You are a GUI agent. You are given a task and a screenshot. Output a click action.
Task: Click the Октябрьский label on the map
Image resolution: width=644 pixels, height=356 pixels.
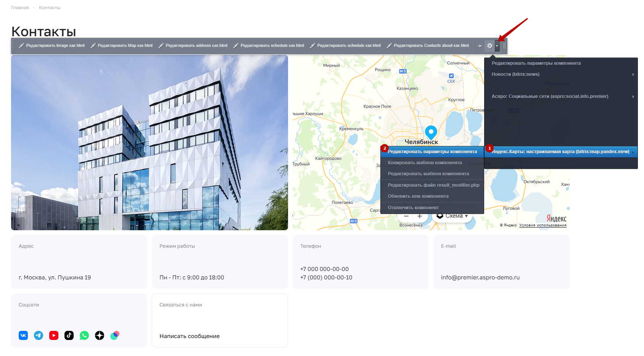[x=537, y=182]
